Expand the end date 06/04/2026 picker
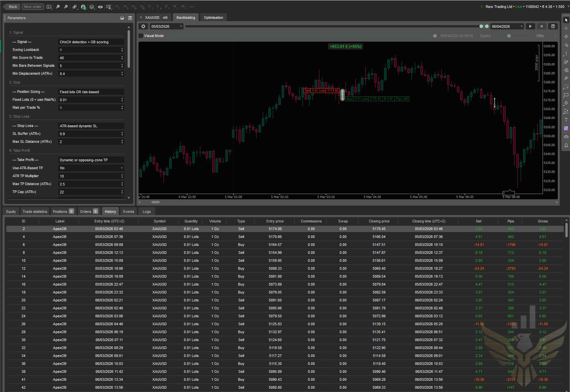This screenshot has width=570, height=392. point(521,26)
